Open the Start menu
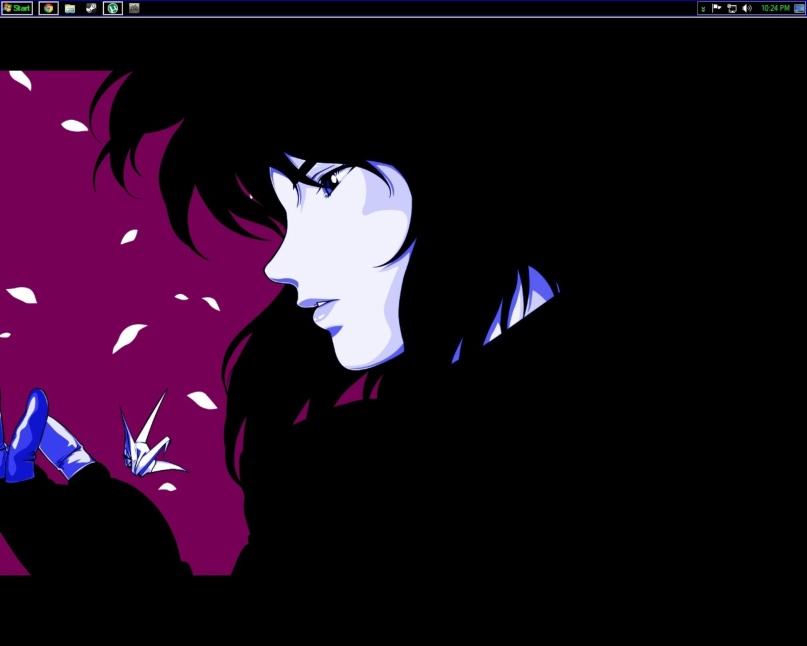Viewport: 807px width, 646px height. [x=16, y=8]
